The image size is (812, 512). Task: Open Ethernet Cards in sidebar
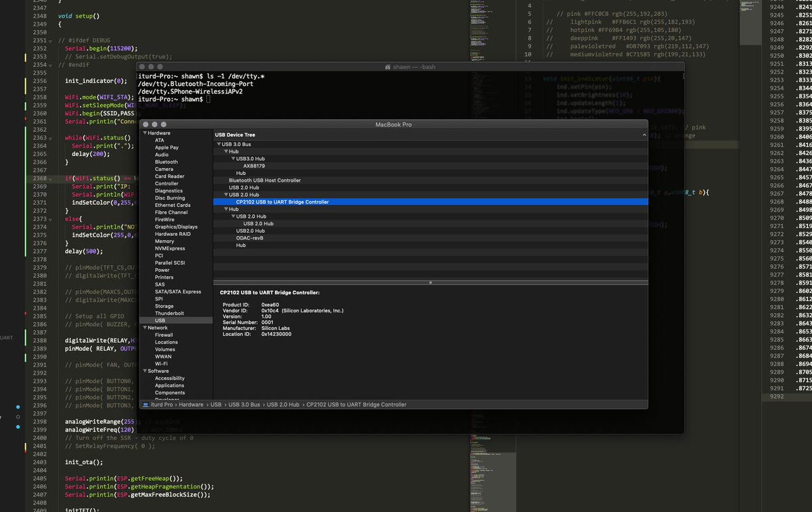point(173,205)
